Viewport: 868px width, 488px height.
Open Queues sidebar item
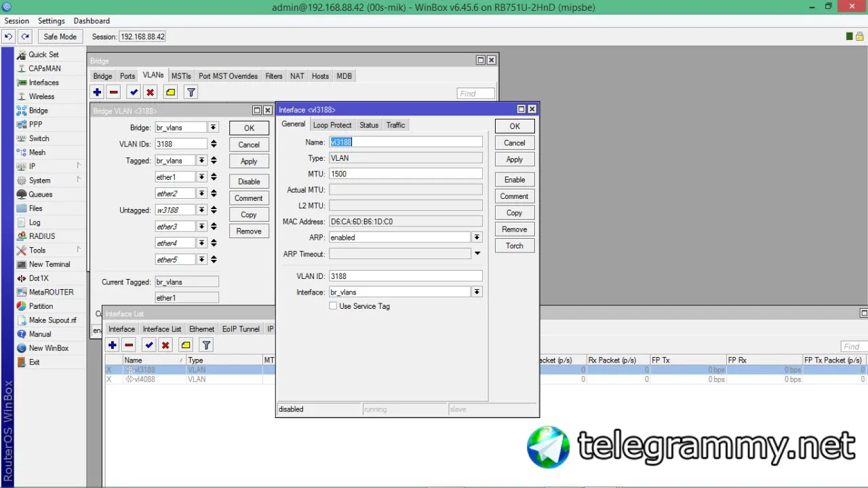[x=40, y=194]
